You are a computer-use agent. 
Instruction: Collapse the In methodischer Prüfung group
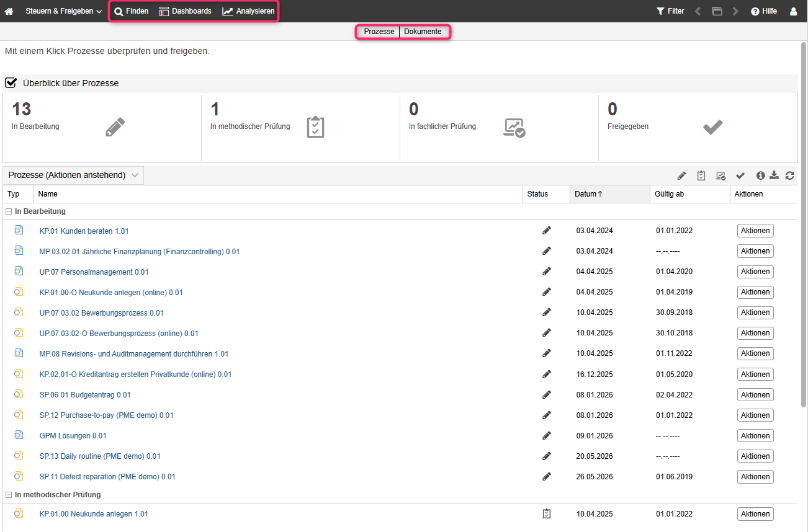[9, 495]
